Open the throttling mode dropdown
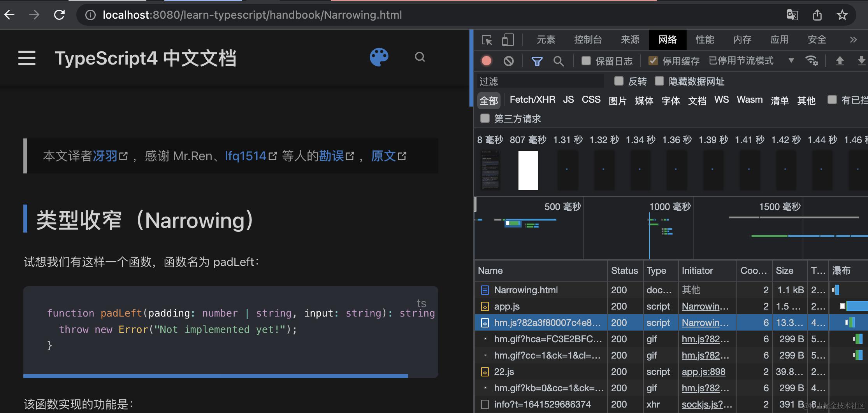This screenshot has width=868, height=413. (x=751, y=61)
